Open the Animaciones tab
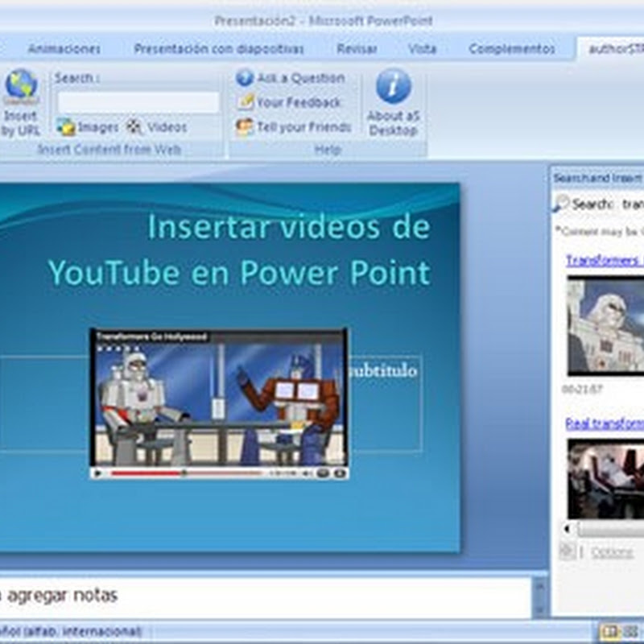644x644 pixels. pos(64,48)
